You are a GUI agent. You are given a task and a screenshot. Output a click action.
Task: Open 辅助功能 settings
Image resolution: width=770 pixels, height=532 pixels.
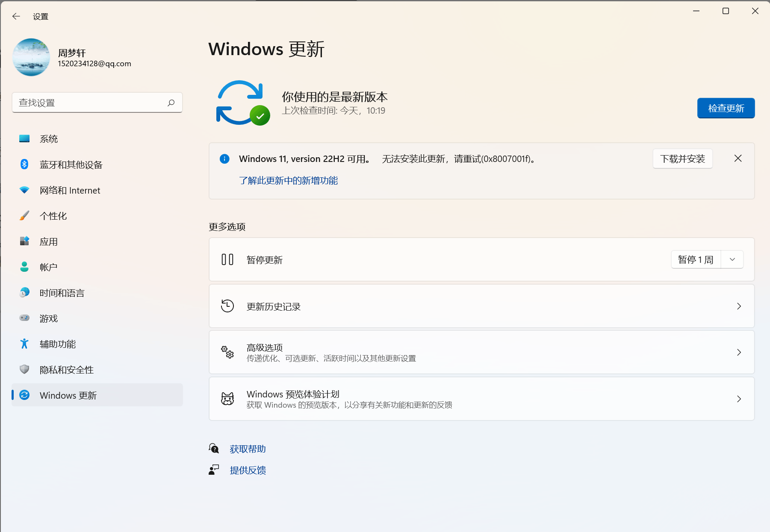click(x=97, y=344)
